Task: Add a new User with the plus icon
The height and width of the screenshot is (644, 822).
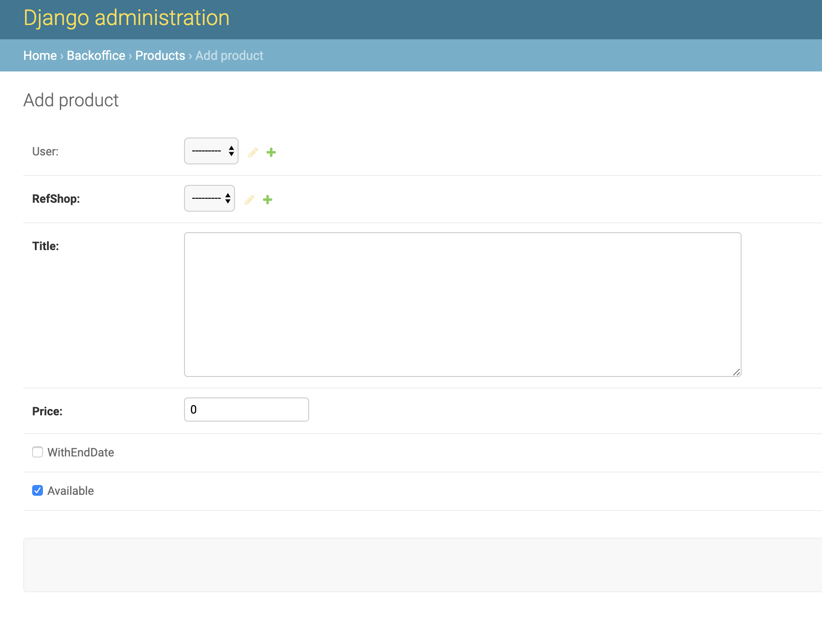Action: [271, 152]
